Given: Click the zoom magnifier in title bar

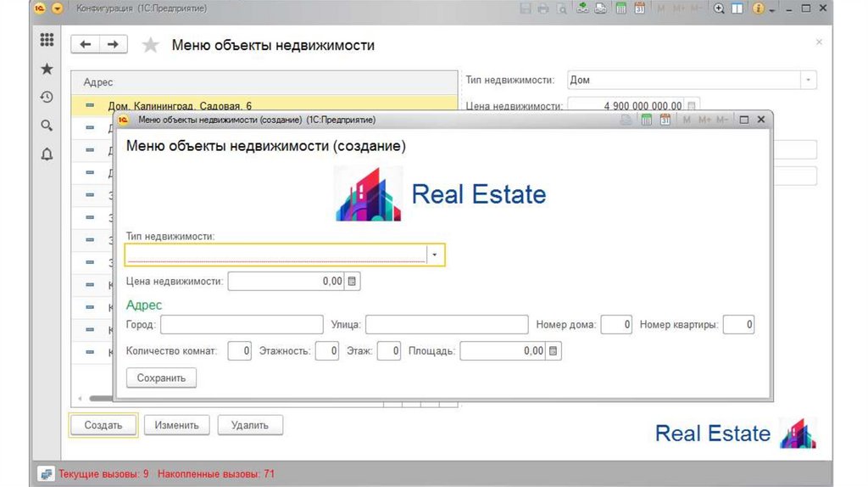Looking at the screenshot, I should tap(719, 8).
